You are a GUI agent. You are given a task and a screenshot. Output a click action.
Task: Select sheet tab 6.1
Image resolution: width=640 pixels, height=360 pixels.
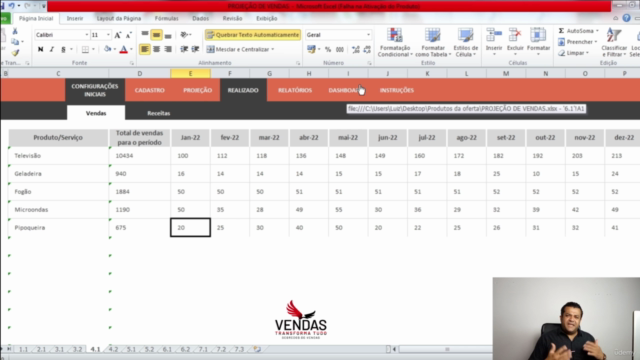(x=167, y=349)
